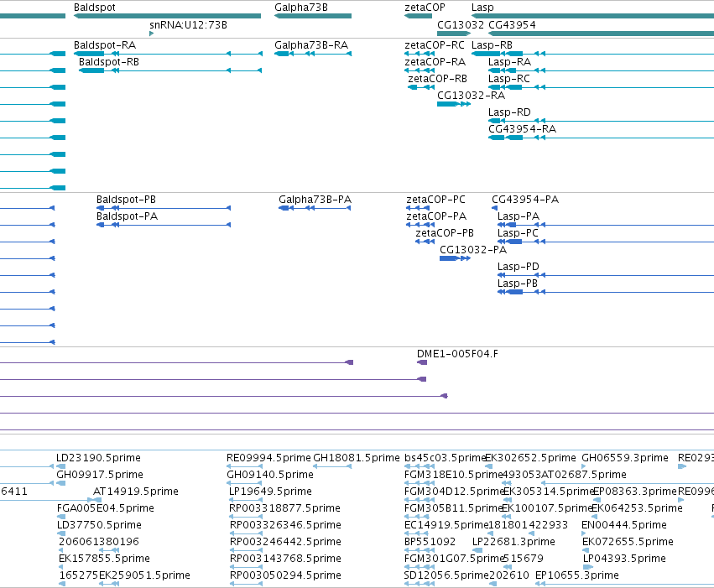714x588 pixels.
Task: Click the EP10655.3prime EST label
Action: pyautogui.click(x=577, y=575)
